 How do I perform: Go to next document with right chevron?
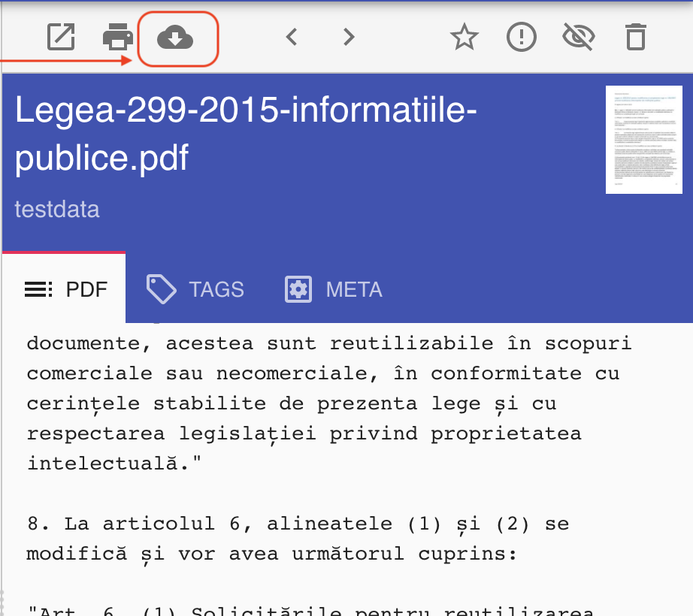coord(347,37)
